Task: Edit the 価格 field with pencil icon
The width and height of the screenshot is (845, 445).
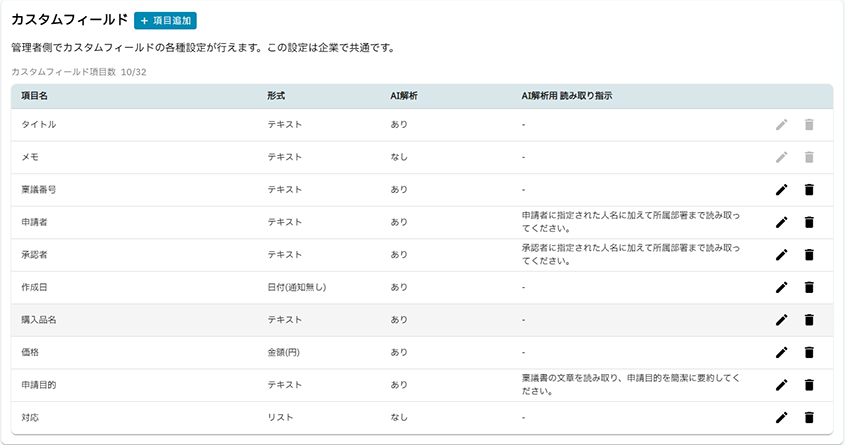Action: [x=781, y=352]
